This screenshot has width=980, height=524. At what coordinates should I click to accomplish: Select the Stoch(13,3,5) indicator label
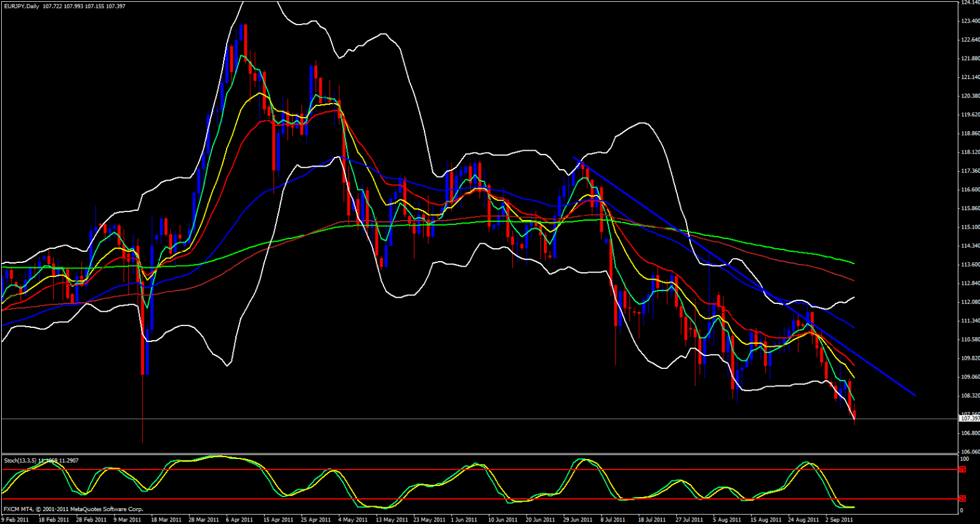(x=21, y=460)
